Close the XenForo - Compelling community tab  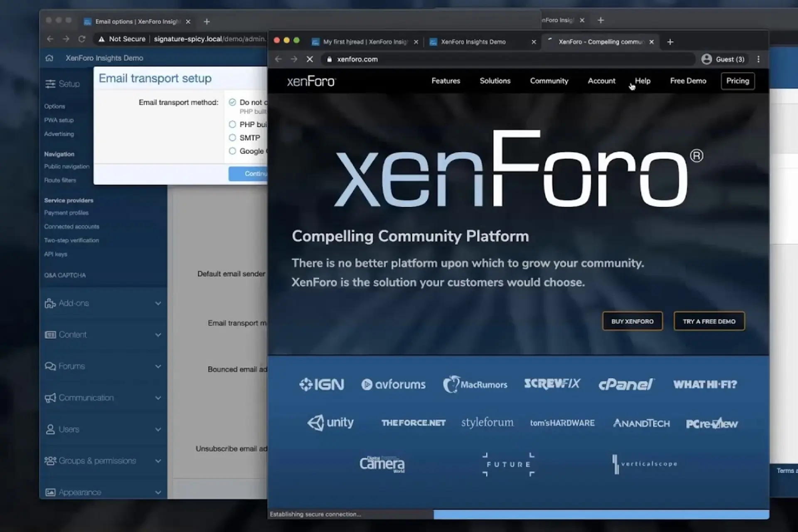click(x=652, y=42)
